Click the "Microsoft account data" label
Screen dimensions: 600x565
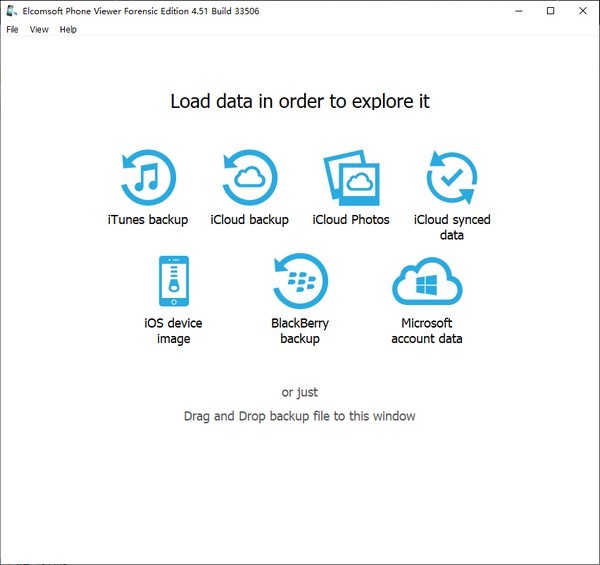(427, 331)
